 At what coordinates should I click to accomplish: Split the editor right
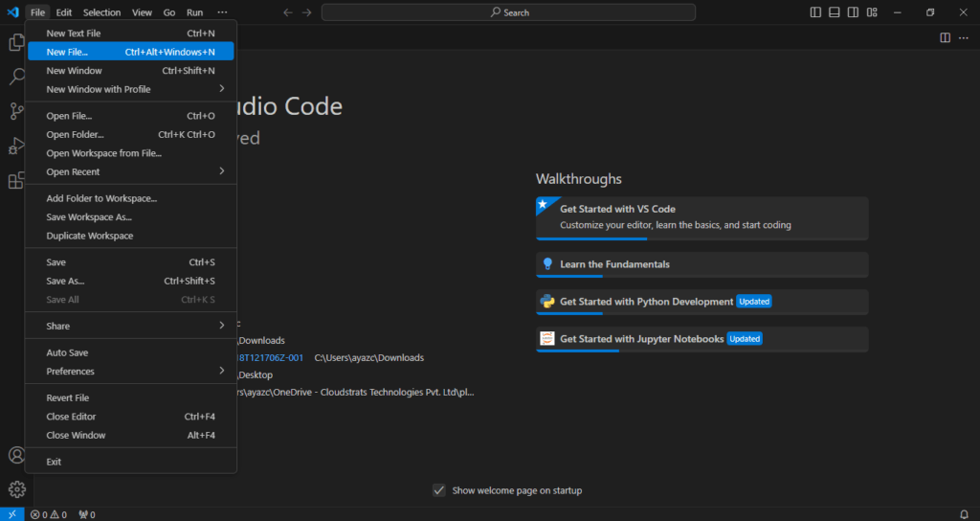945,38
